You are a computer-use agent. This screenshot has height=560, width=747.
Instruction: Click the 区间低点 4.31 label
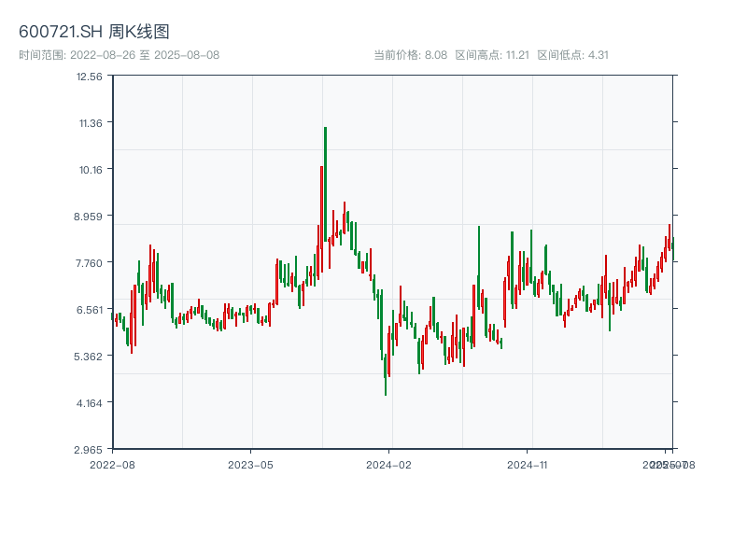pyautogui.click(x=572, y=55)
